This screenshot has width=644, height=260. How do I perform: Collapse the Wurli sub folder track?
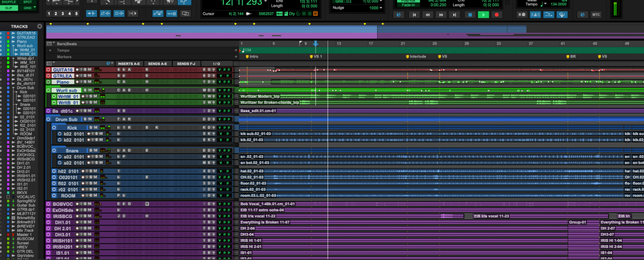click(x=48, y=90)
